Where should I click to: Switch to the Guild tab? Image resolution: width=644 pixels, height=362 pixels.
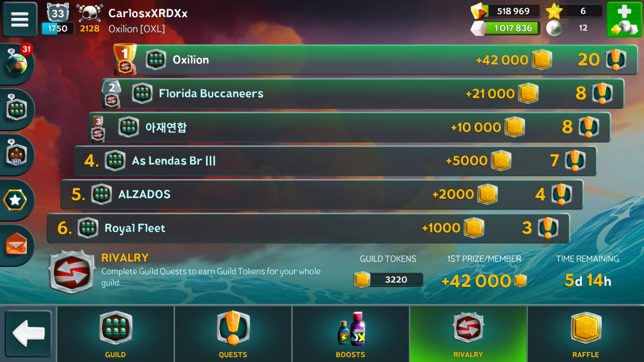pos(115,334)
